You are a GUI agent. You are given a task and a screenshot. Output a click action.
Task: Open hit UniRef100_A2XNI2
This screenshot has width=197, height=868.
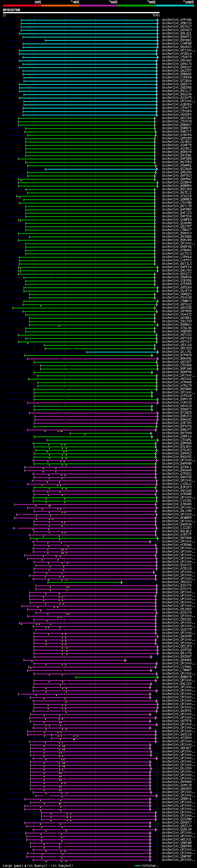tap(177, 149)
